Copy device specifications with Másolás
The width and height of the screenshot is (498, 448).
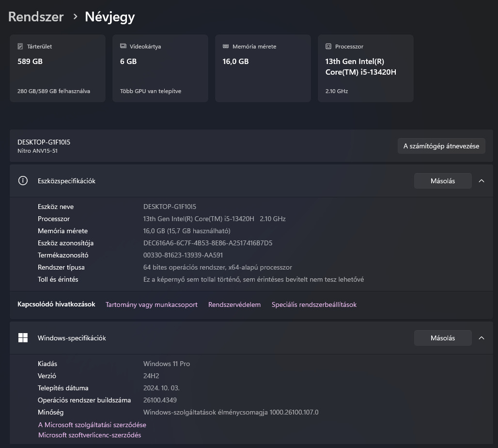[x=442, y=181]
